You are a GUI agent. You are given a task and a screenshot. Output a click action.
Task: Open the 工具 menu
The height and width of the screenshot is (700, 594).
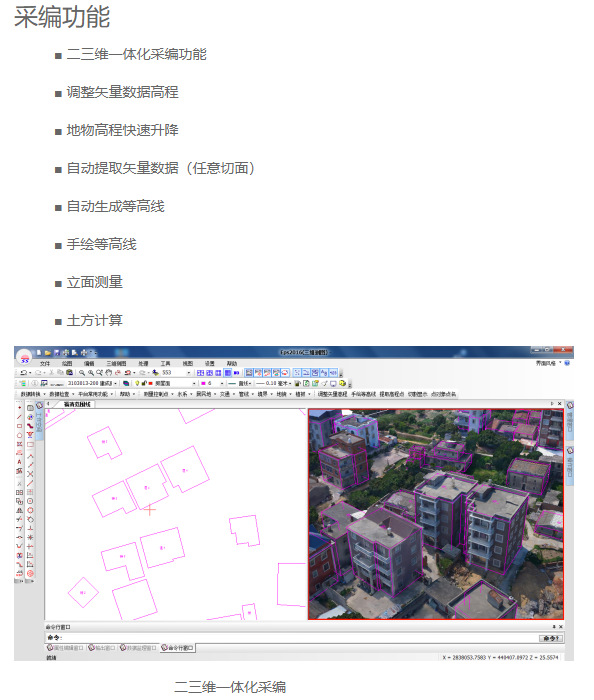click(166, 363)
